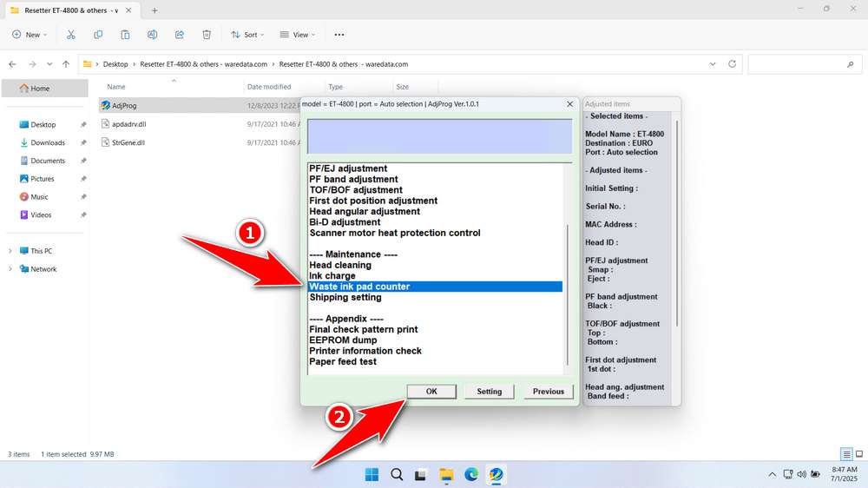The height and width of the screenshot is (488, 868).
Task: Refresh the current folder view
Action: click(732, 64)
